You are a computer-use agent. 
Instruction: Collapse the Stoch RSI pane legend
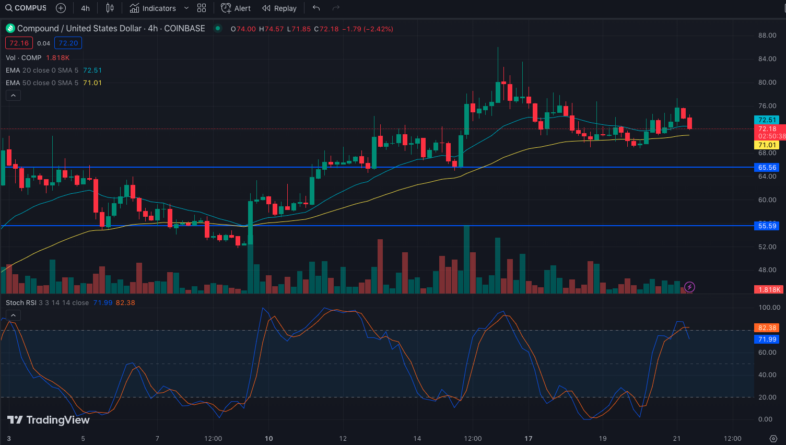[13, 315]
